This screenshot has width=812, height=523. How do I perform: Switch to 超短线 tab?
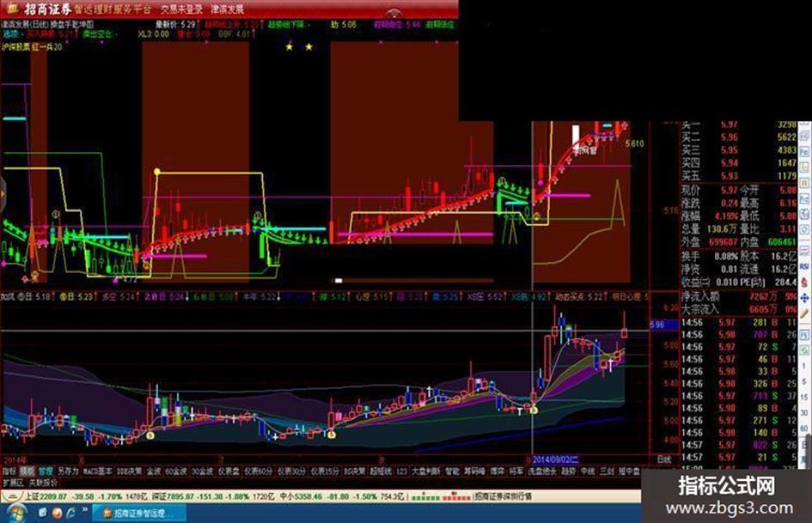tap(381, 471)
